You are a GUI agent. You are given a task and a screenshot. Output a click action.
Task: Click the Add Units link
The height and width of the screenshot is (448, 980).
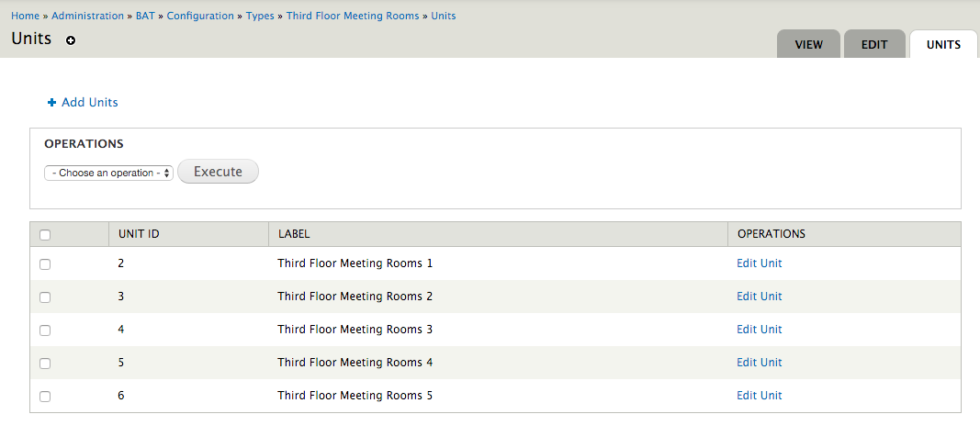click(x=89, y=103)
